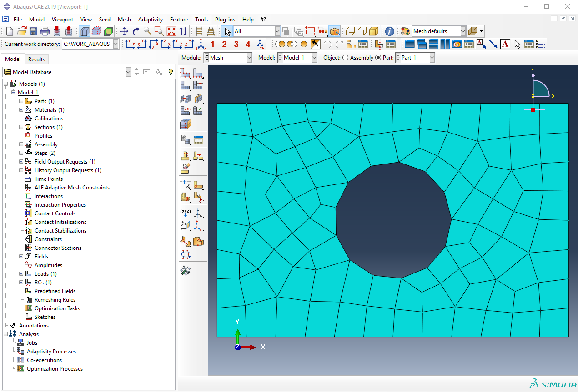Image resolution: width=578 pixels, height=392 pixels.
Task: Click the Auto-Fit View icon
Action: [171, 31]
